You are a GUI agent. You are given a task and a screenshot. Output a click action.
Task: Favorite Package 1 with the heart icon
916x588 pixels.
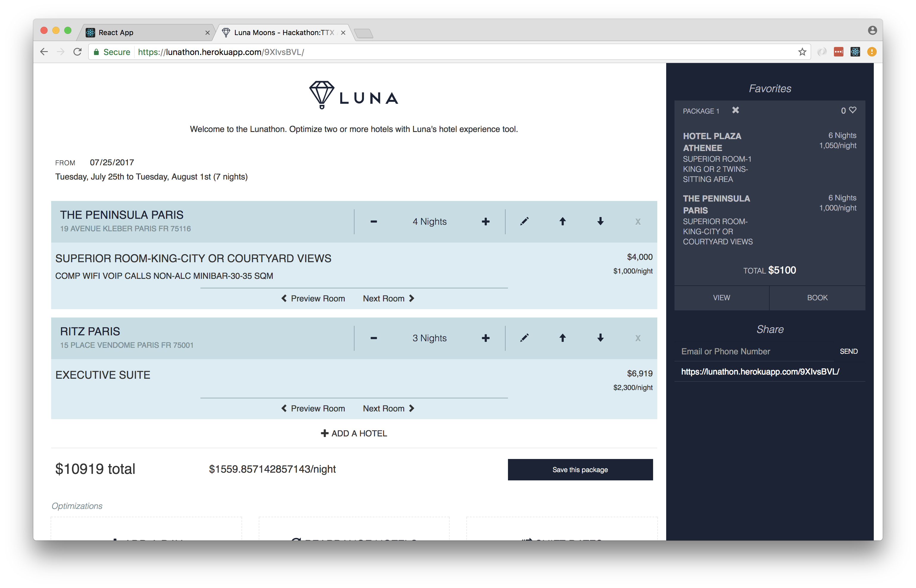[853, 110]
